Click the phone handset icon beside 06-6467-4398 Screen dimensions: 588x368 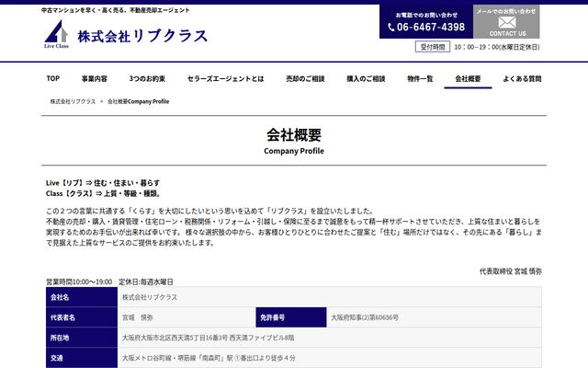tap(391, 27)
